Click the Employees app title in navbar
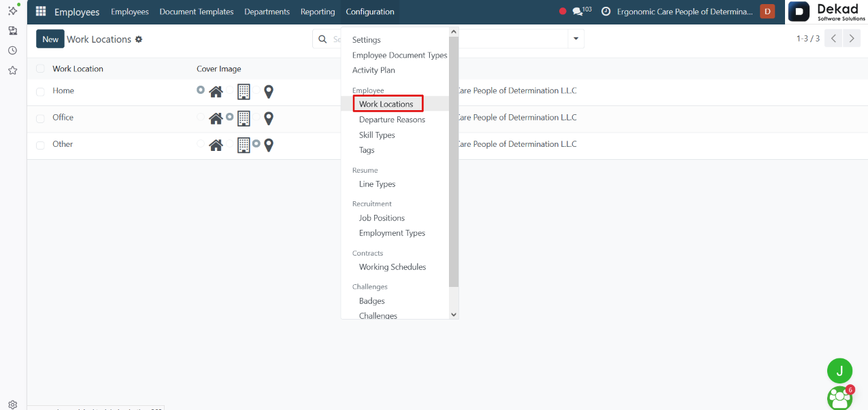Viewport: 868px width, 410px height. pyautogui.click(x=77, y=12)
